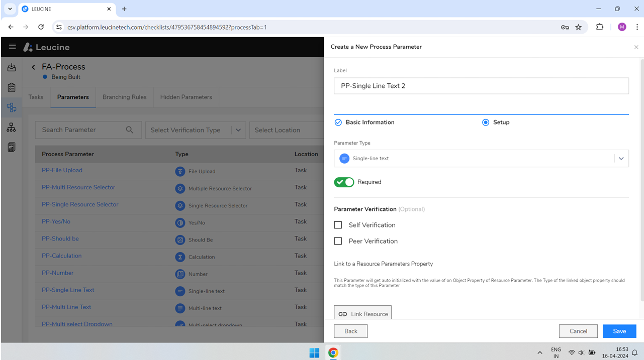Image resolution: width=644 pixels, height=360 pixels.
Task: Click the Chrome icon in the taskbar
Action: pos(333,353)
